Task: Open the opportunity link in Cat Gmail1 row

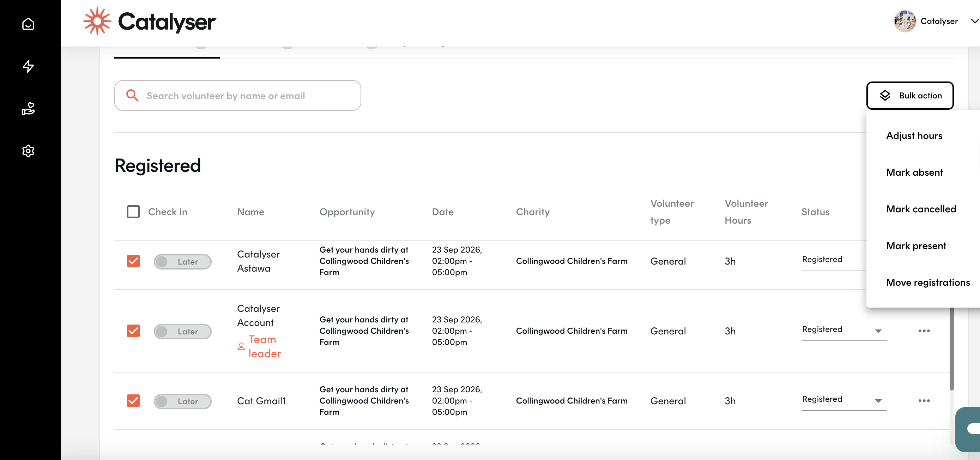Action: coord(364,401)
